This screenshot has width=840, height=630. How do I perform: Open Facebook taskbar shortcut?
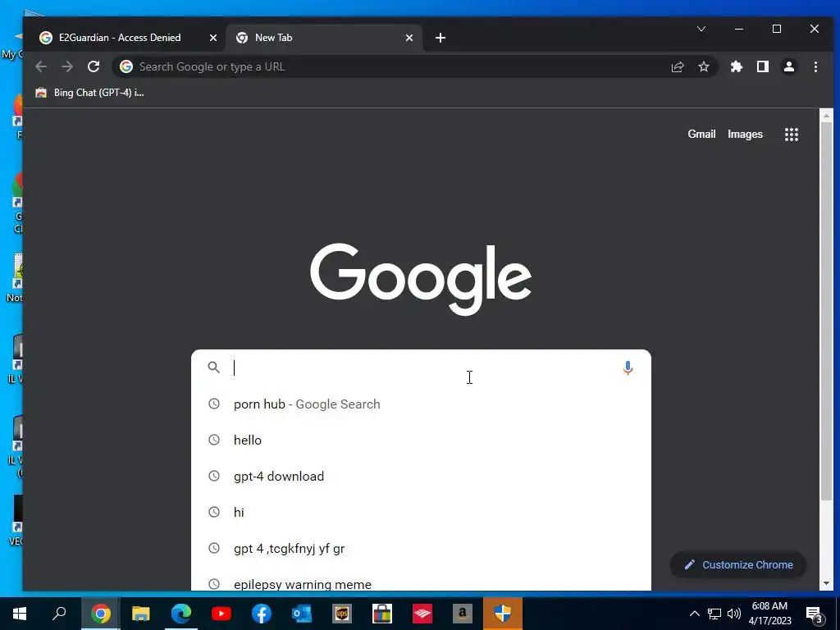pos(262,614)
